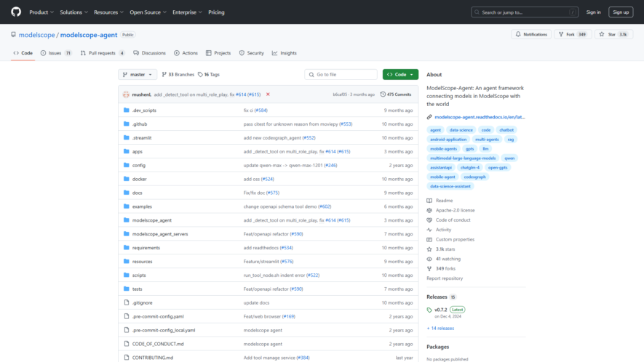Click the red failed CI status icon
Image resolution: width=644 pixels, height=362 pixels.
pyautogui.click(x=268, y=94)
